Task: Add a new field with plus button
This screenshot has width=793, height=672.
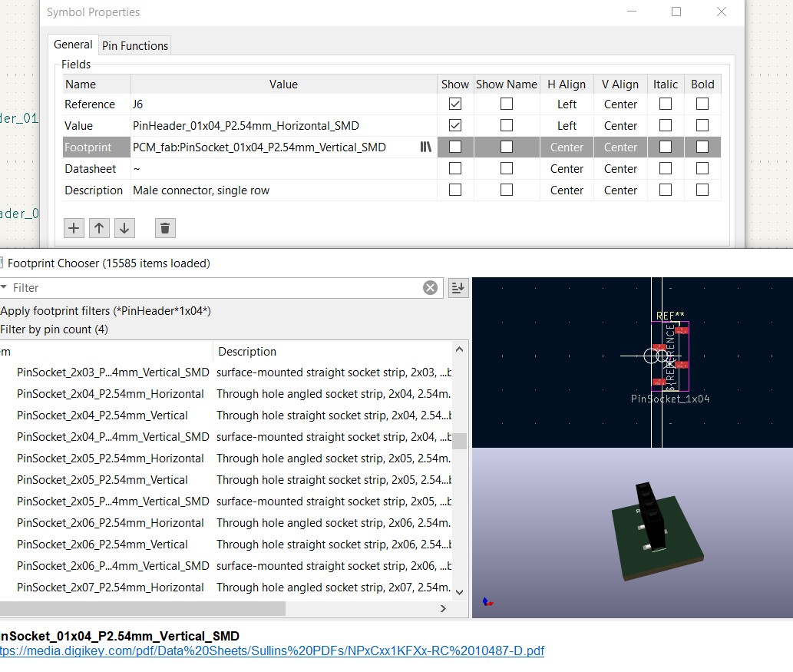Action: (74, 228)
